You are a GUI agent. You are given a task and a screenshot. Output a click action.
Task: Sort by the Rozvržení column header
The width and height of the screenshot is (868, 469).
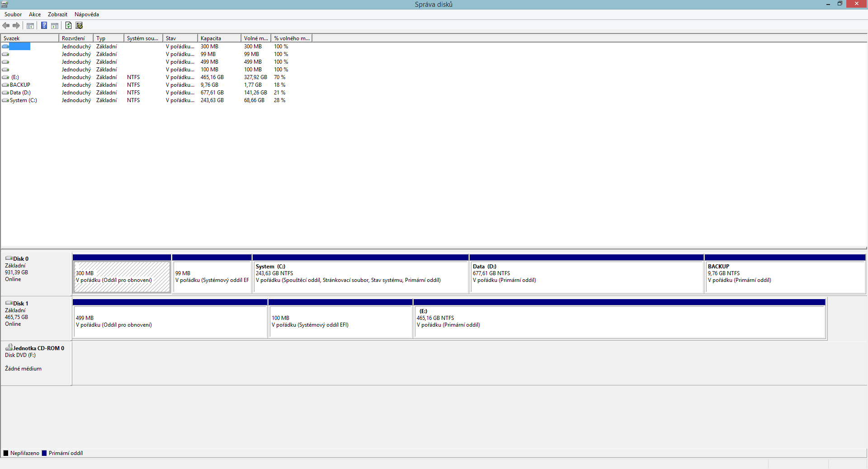(x=76, y=38)
